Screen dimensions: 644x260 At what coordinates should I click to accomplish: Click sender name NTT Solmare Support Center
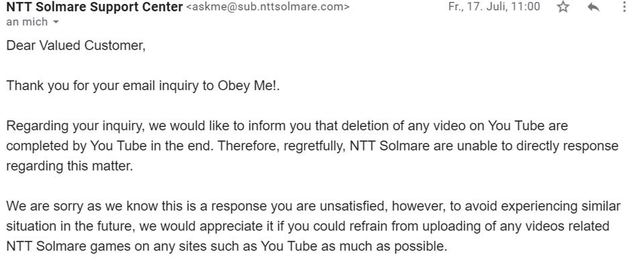click(95, 7)
